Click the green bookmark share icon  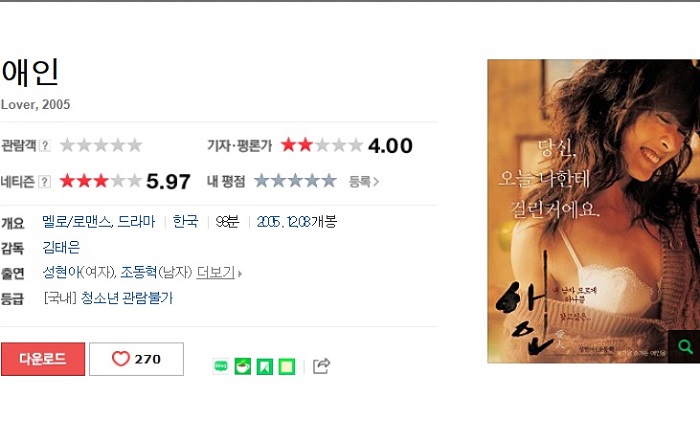[265, 366]
